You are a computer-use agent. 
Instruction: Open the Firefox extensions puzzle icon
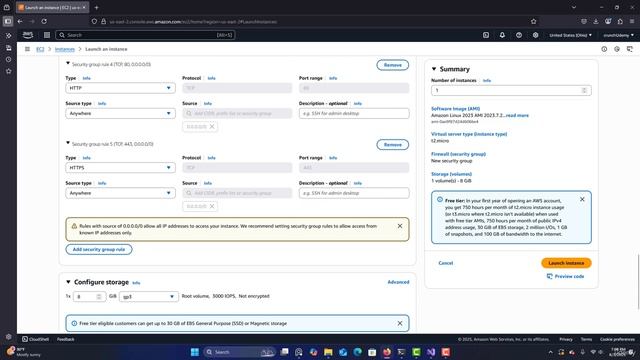[620, 21]
